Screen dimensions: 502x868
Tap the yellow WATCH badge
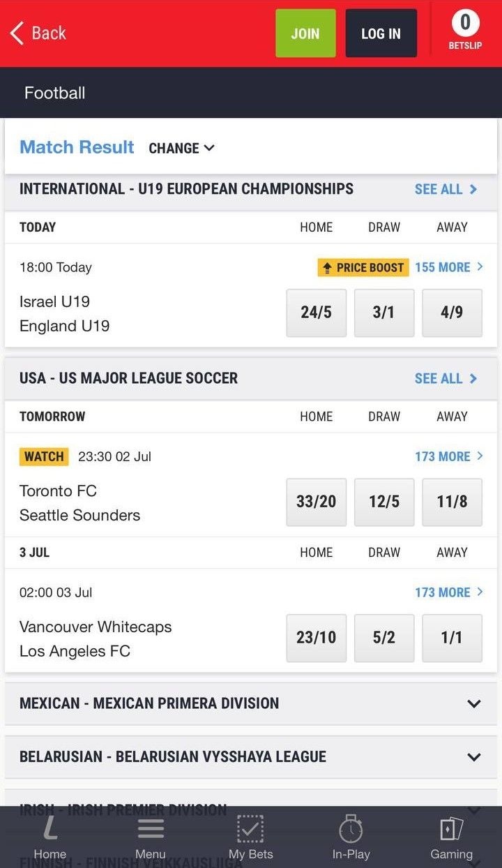[x=44, y=456]
